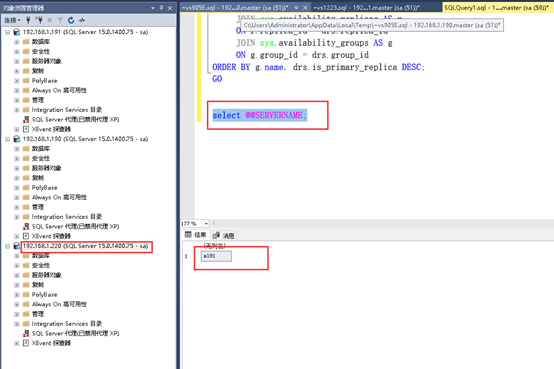This screenshot has width=554, height=369.
Task: Close the 对象资源管理器 panel
Action: coord(170,8)
